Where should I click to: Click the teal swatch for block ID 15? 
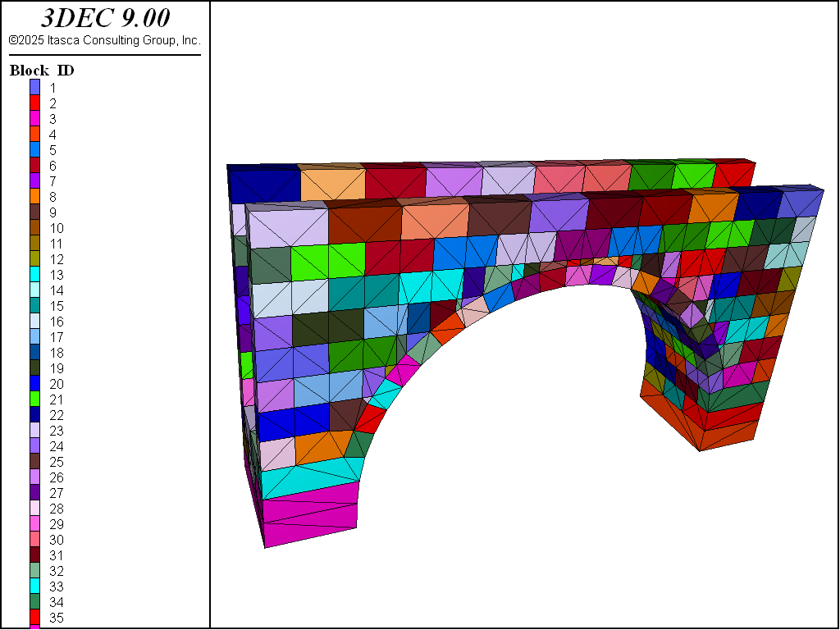(34, 305)
